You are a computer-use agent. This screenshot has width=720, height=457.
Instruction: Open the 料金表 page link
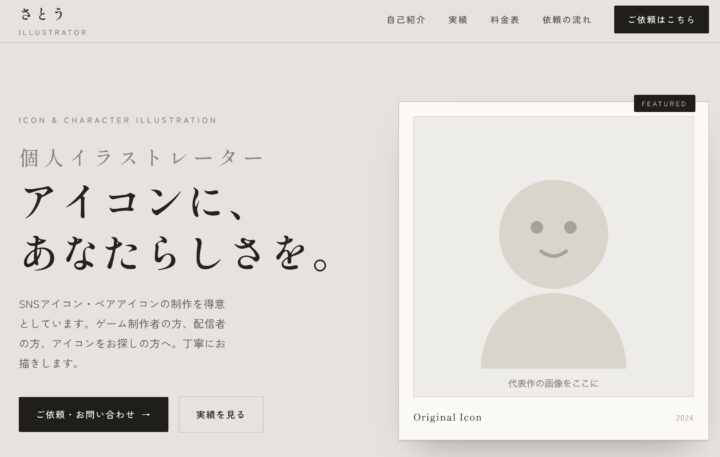(x=505, y=20)
